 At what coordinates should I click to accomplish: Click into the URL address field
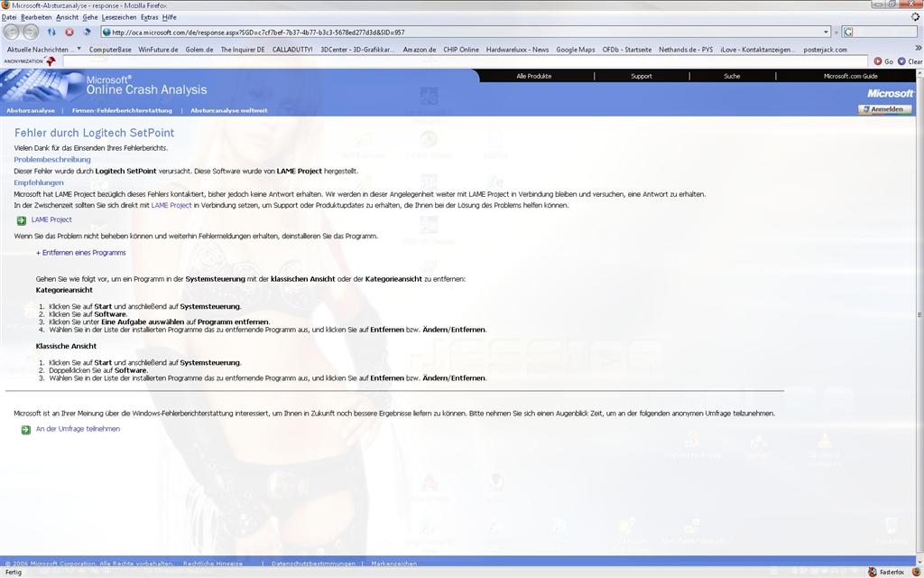[466, 32]
